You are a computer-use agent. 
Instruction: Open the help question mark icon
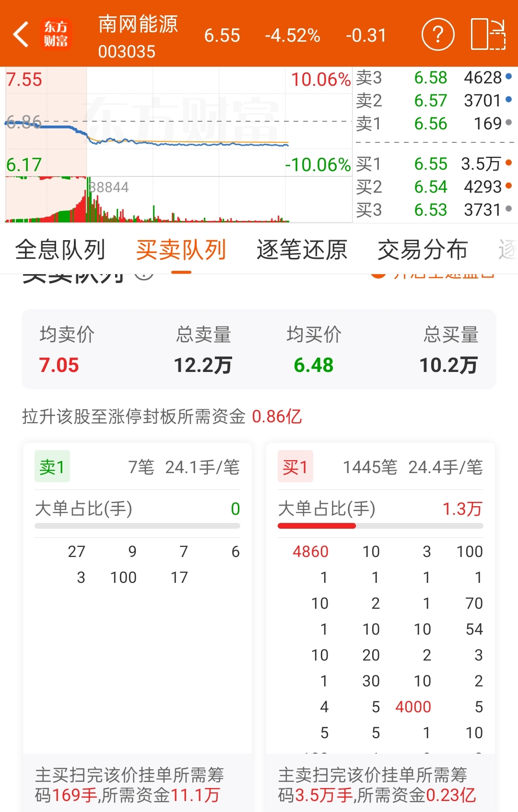tap(437, 35)
